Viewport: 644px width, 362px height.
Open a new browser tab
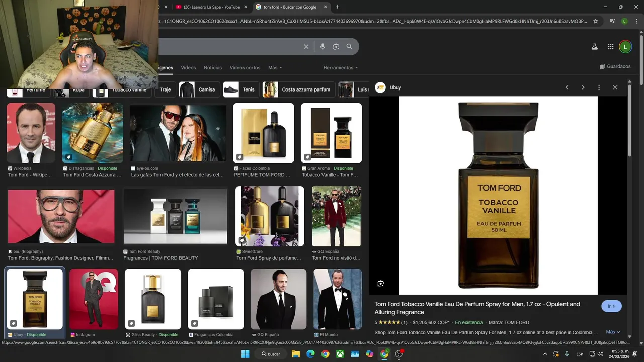click(337, 7)
